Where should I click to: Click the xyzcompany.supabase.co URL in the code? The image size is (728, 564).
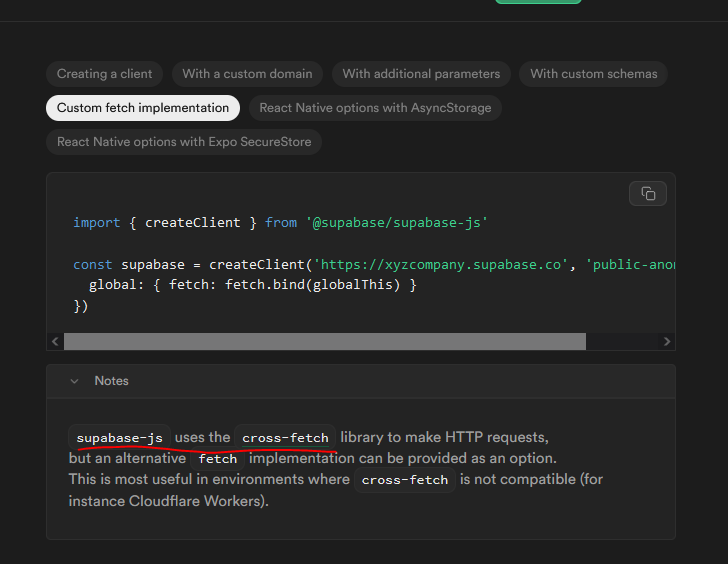click(x=442, y=264)
